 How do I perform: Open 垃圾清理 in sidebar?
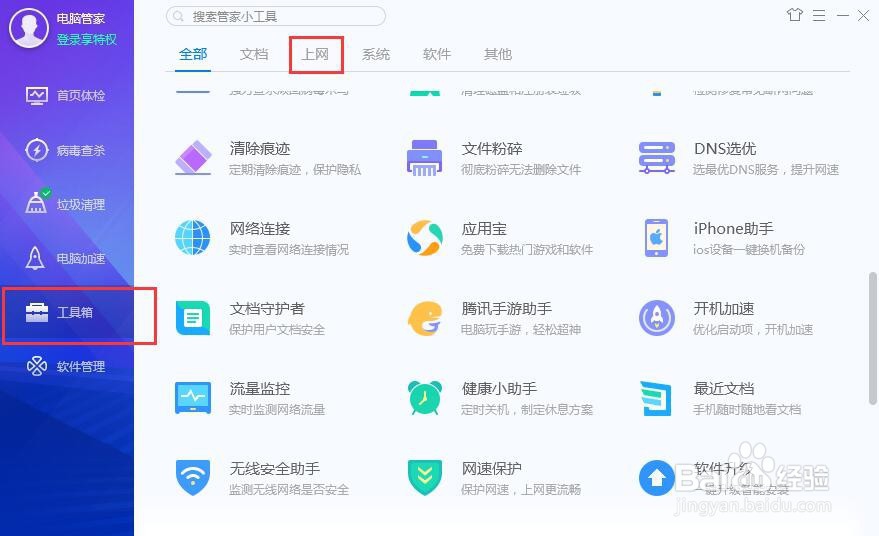tap(67, 204)
